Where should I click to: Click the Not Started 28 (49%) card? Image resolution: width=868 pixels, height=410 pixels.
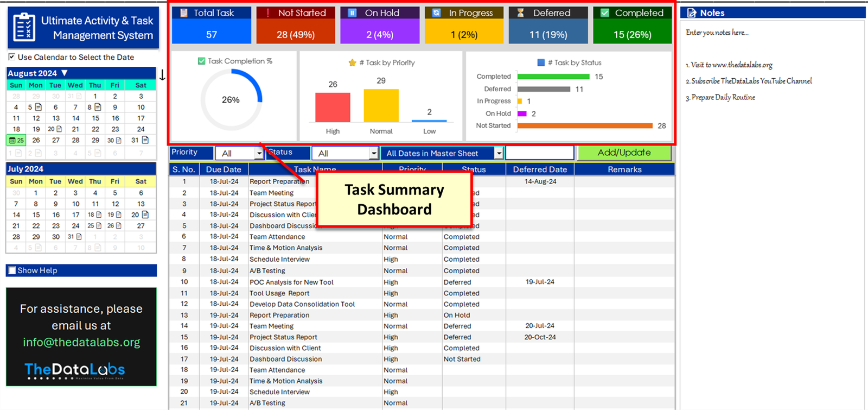point(296,25)
